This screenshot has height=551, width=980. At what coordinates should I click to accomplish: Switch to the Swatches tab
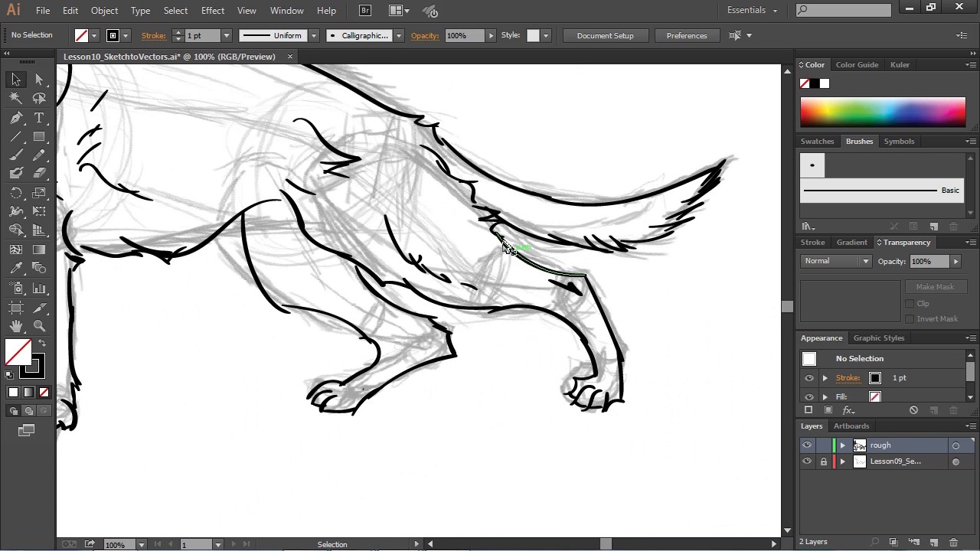[817, 142]
